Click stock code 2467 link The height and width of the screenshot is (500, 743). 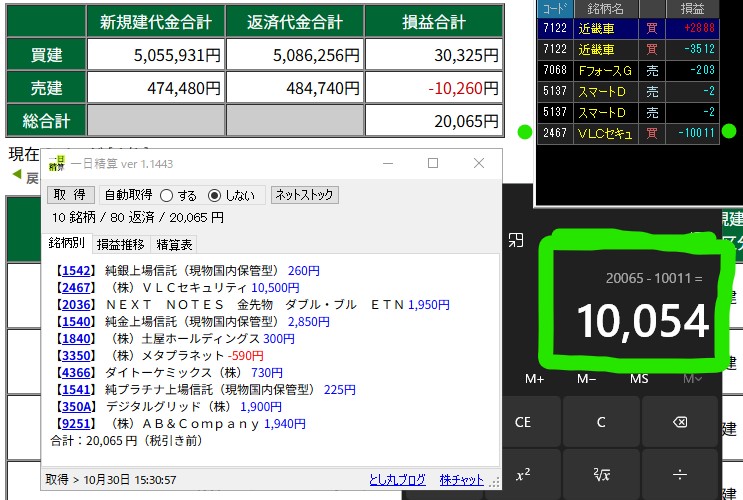[76, 288]
